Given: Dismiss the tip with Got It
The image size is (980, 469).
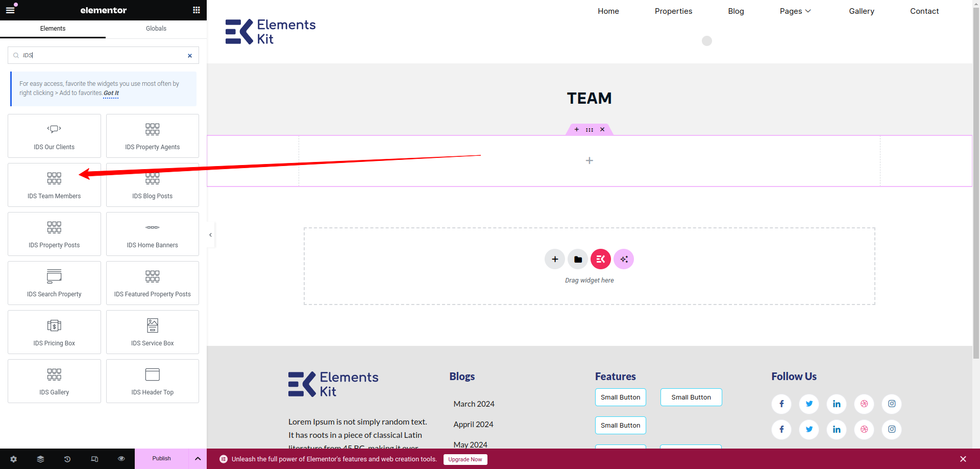Looking at the screenshot, I should click(111, 93).
